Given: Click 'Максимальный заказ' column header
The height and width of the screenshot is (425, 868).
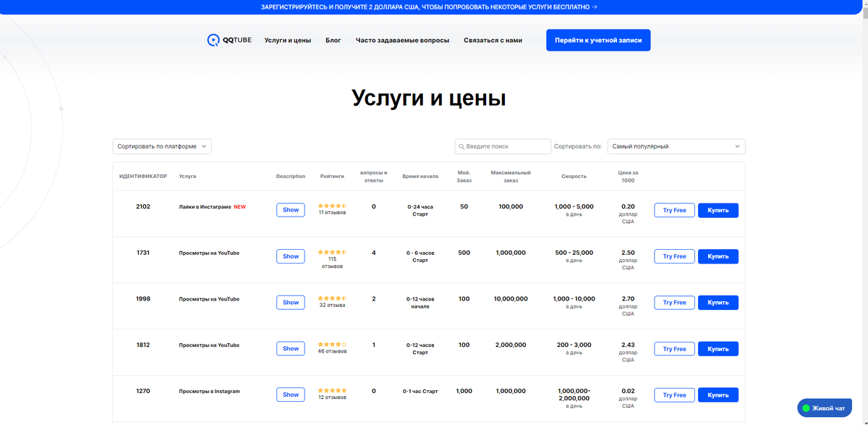Looking at the screenshot, I should coord(511,176).
